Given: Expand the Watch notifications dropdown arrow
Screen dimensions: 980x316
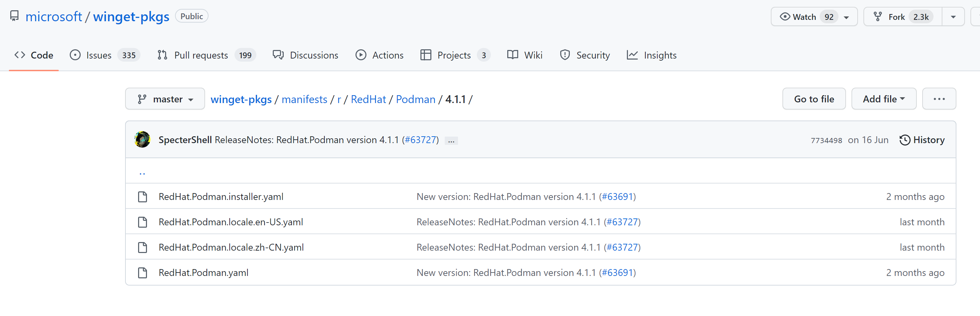Looking at the screenshot, I should pos(846,17).
